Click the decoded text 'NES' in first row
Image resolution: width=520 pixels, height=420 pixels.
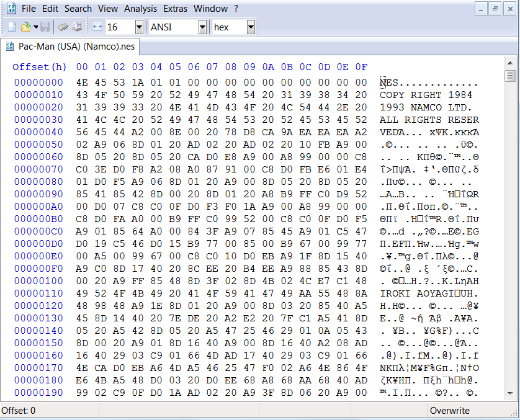coord(389,83)
